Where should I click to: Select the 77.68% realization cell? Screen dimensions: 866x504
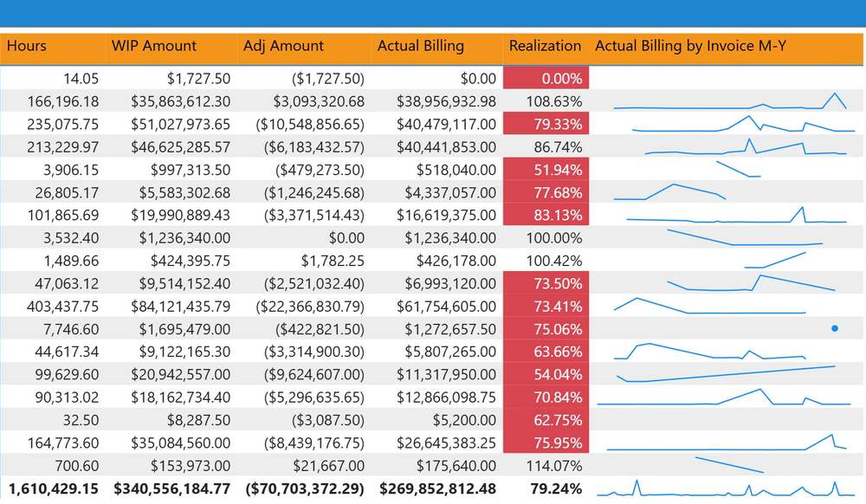546,192
